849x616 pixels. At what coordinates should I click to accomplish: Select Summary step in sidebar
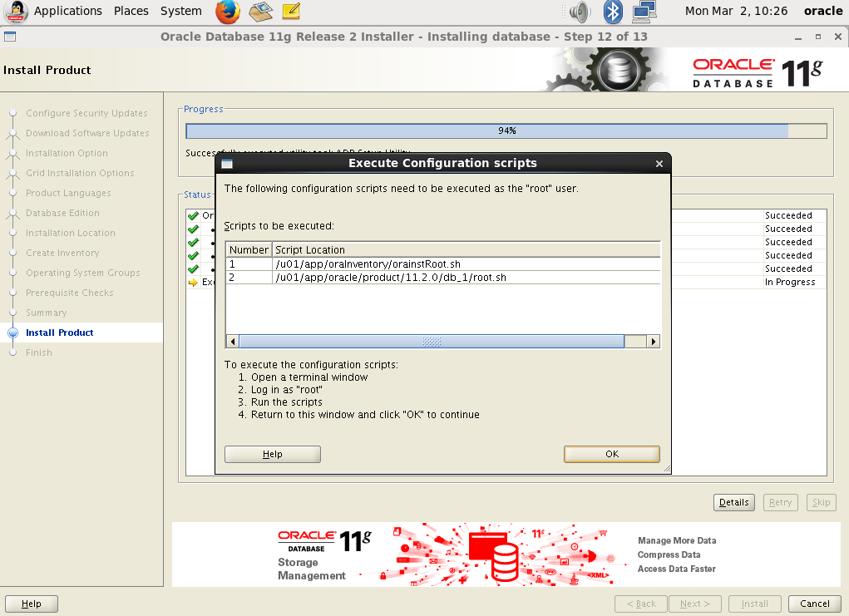46,313
